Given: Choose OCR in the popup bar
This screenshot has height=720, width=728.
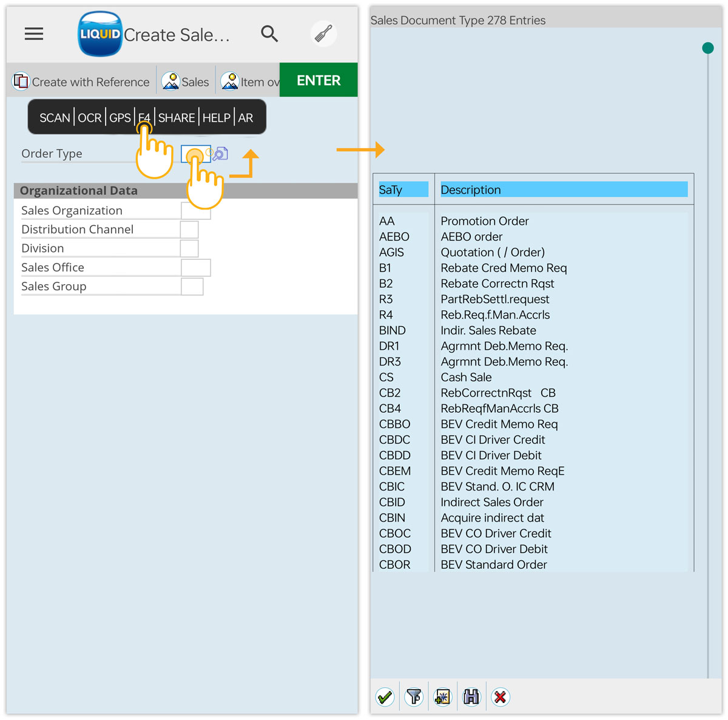Looking at the screenshot, I should [x=90, y=118].
